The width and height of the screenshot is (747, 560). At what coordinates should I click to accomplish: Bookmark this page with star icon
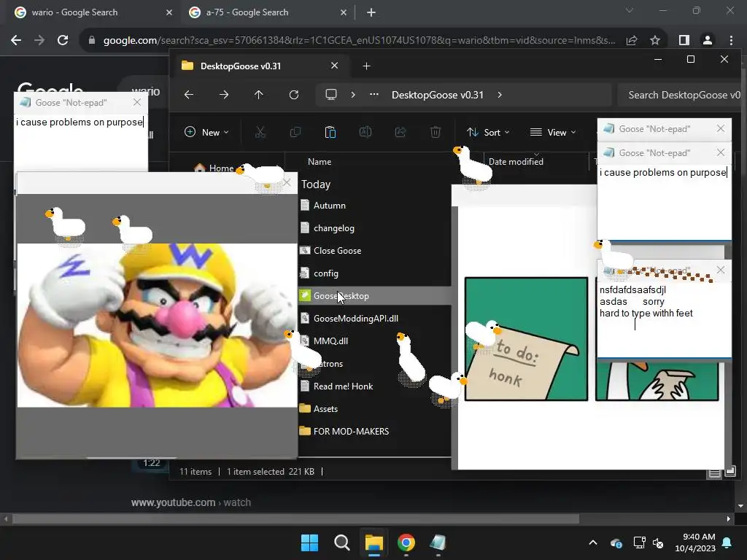656,41
